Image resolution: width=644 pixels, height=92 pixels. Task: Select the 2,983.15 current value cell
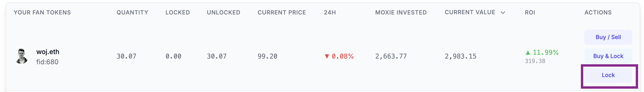point(460,56)
